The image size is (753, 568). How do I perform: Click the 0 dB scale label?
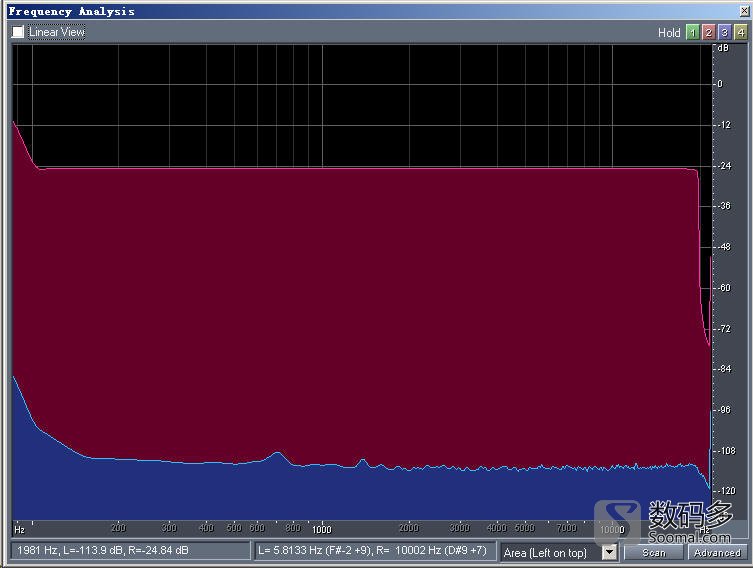click(x=720, y=84)
